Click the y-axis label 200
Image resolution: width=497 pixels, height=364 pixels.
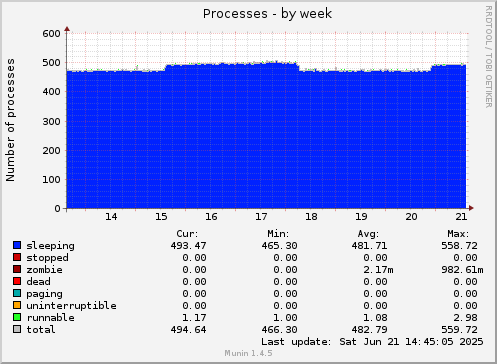[51, 150]
